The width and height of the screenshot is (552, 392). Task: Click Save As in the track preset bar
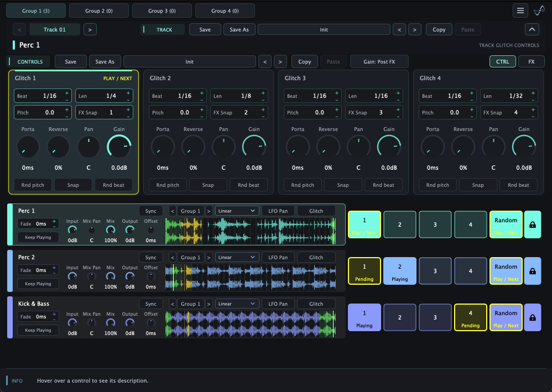tap(239, 29)
